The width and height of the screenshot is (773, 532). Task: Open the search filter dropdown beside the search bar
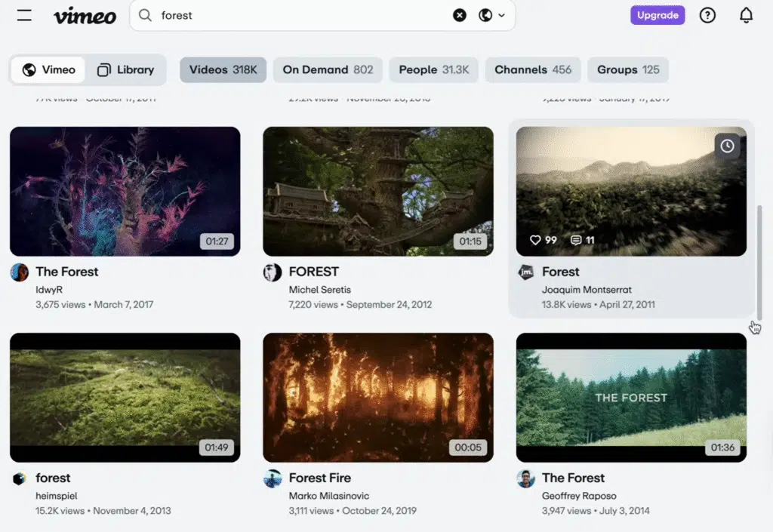click(491, 15)
